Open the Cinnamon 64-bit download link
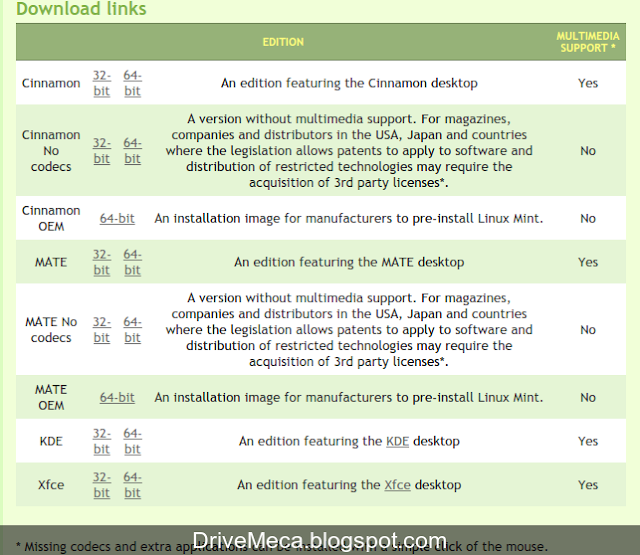Viewport: 640px width, 555px height. 133,83
